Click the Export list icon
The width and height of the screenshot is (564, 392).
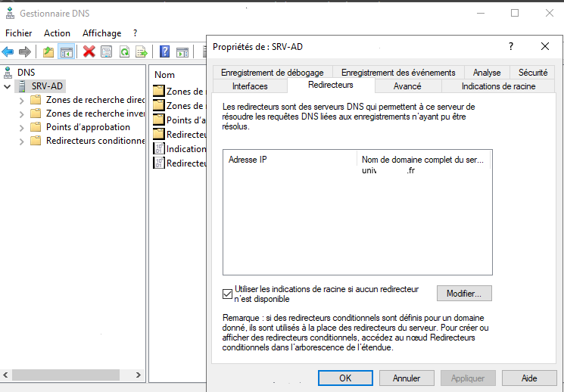142,51
